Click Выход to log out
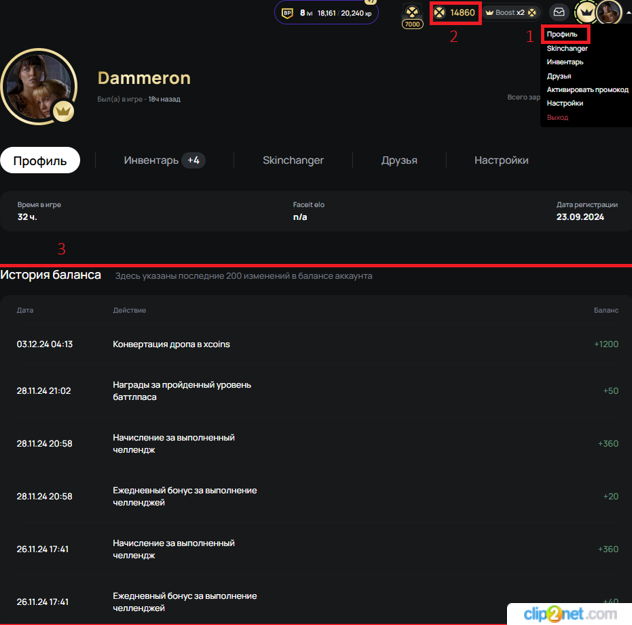The image size is (632, 625). (x=557, y=117)
